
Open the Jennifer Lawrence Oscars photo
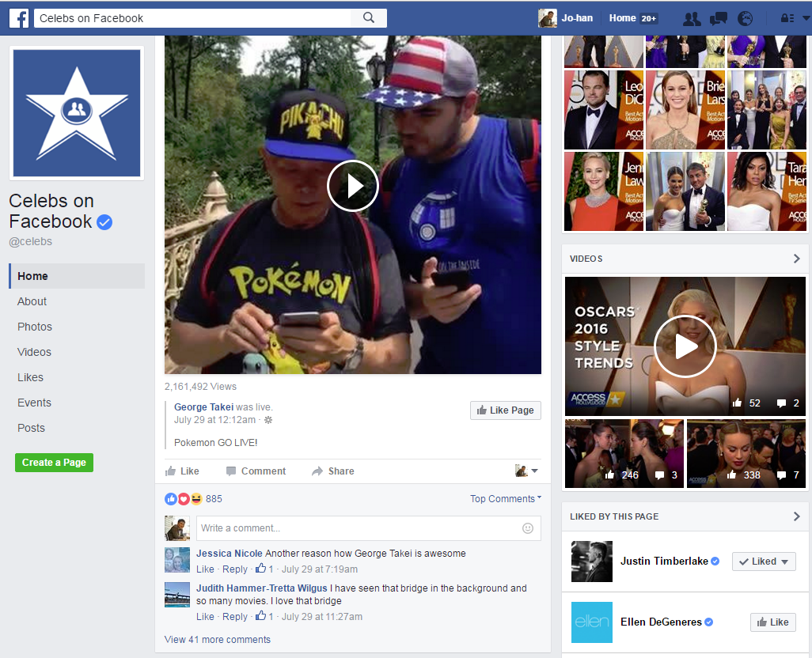pos(604,191)
